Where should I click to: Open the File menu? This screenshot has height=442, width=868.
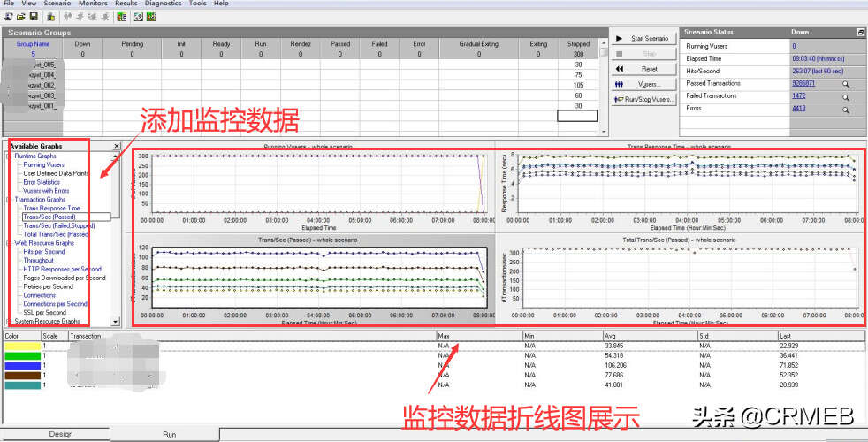click(9, 4)
